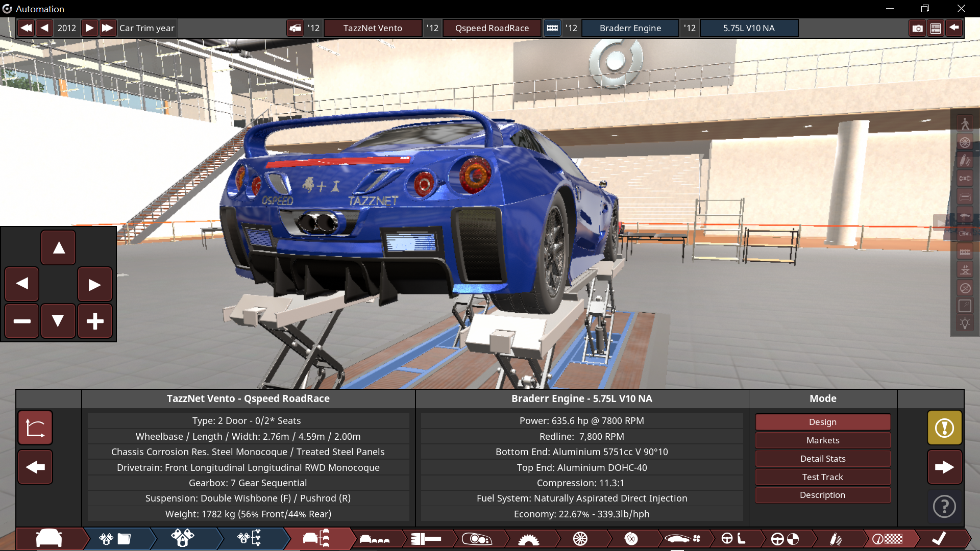Rotate camera right

pyautogui.click(x=95, y=284)
